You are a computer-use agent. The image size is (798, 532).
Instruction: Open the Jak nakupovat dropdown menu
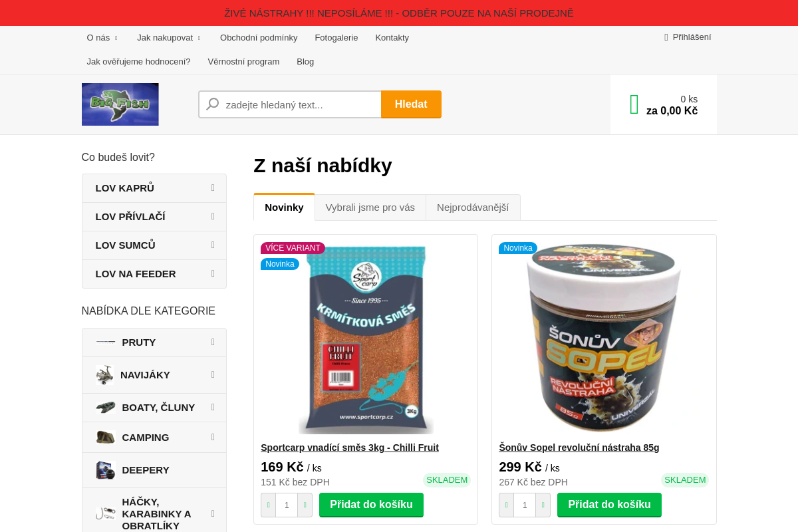tap(169, 38)
